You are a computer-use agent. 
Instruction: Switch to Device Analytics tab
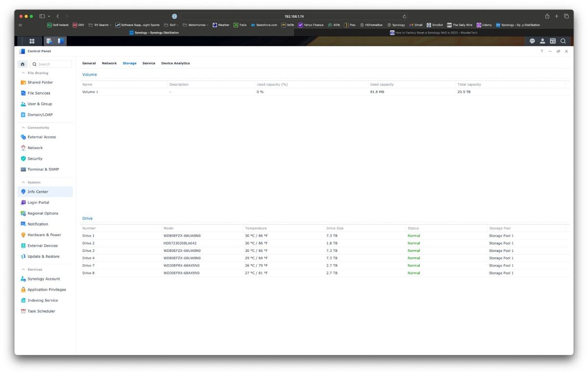(175, 63)
